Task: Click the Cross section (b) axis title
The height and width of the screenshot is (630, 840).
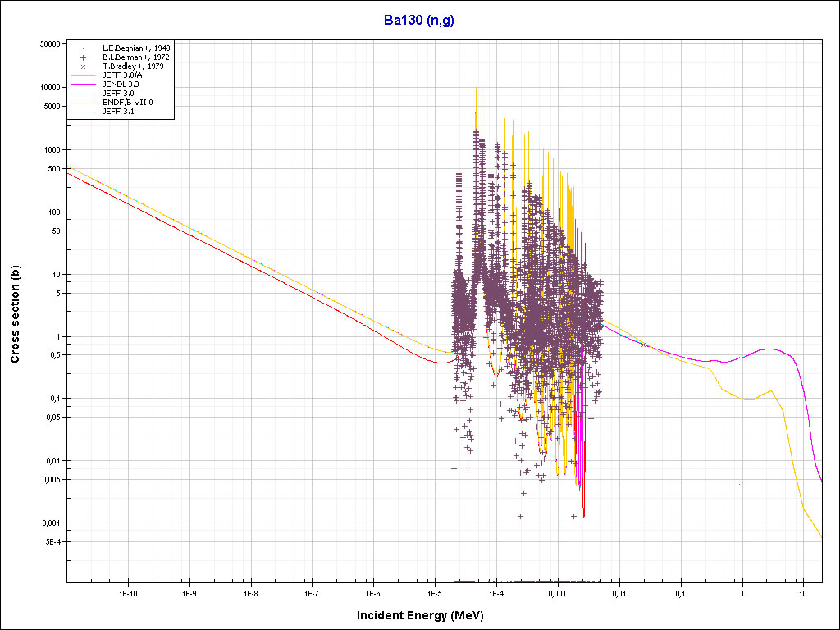Action: [15, 315]
